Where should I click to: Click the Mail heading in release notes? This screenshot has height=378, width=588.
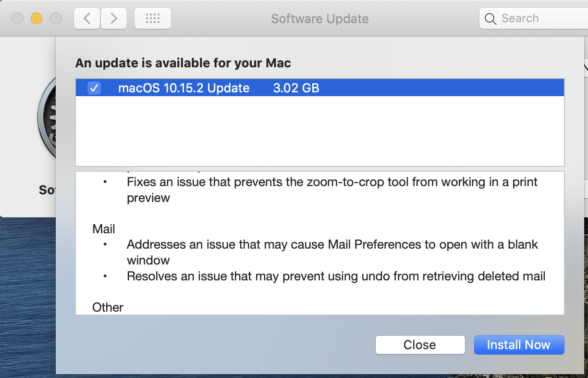104,229
